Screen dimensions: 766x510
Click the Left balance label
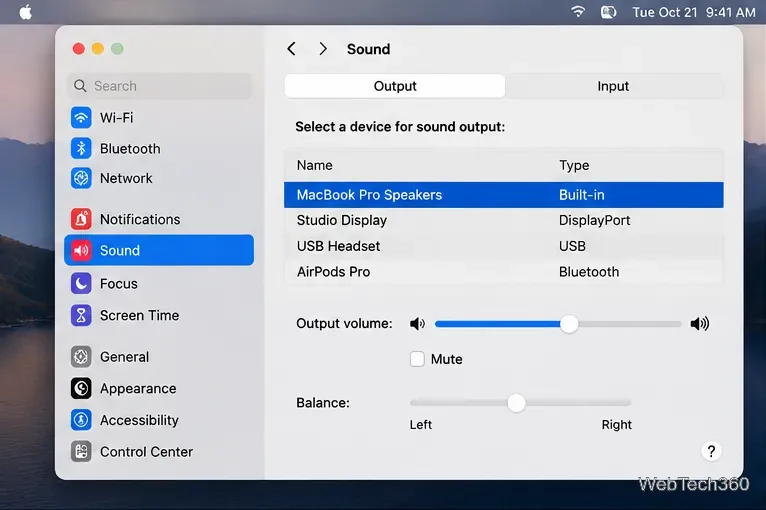tap(421, 425)
